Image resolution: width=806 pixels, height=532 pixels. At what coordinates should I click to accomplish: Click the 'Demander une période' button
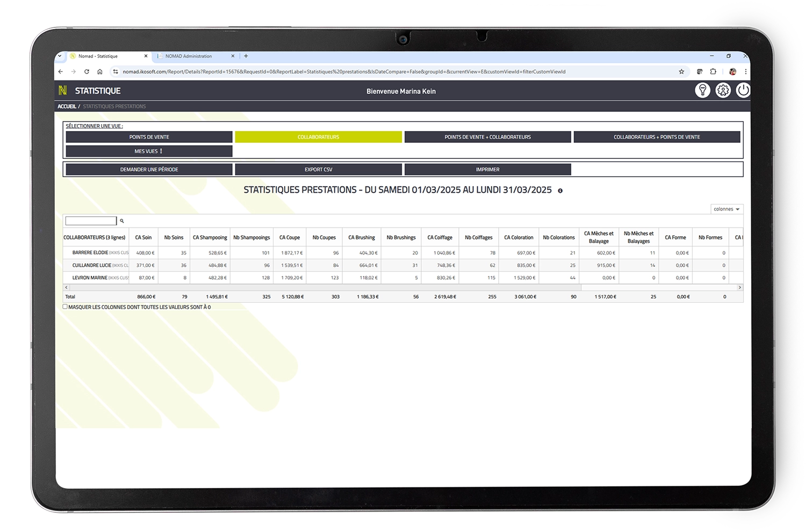(149, 170)
